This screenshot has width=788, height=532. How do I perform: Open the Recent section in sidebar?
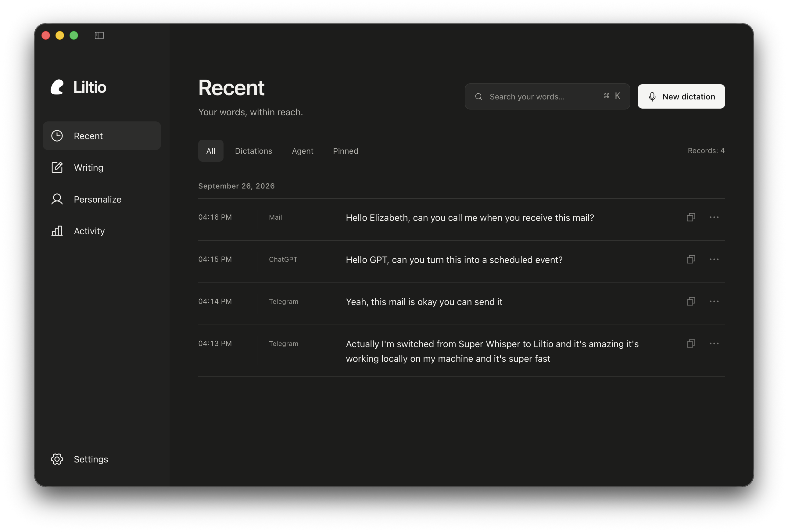[x=102, y=136]
